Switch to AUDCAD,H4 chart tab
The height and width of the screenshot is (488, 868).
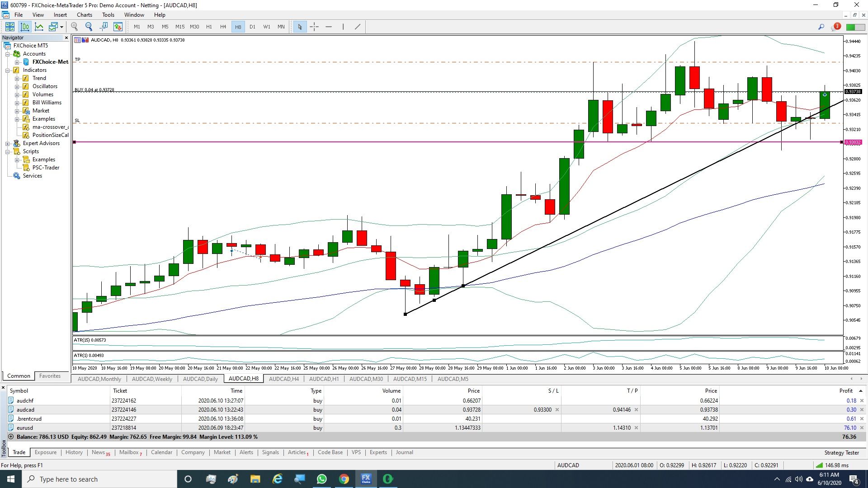284,379
